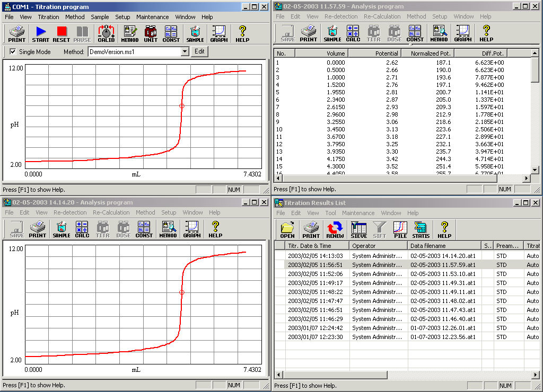Viewport: 543px width, 392px height.
Task: Open STATIS statistics in Results List
Action: point(421,230)
